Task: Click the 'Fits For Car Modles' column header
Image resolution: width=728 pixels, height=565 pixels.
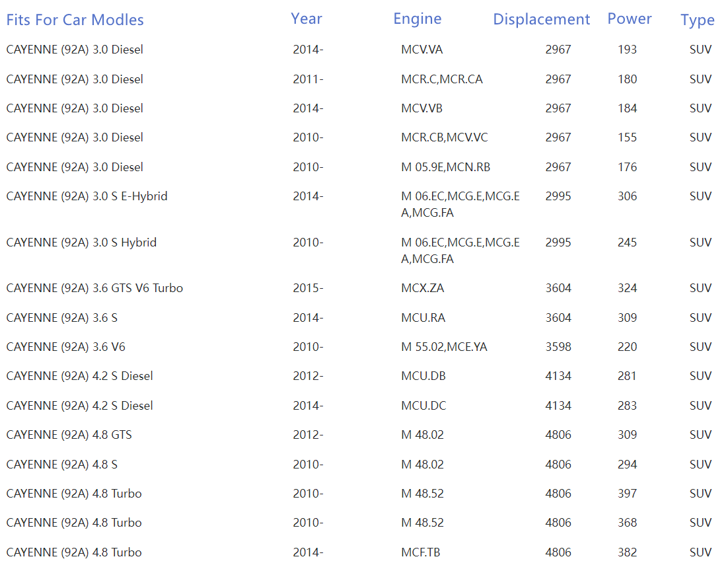Action: pyautogui.click(x=75, y=20)
